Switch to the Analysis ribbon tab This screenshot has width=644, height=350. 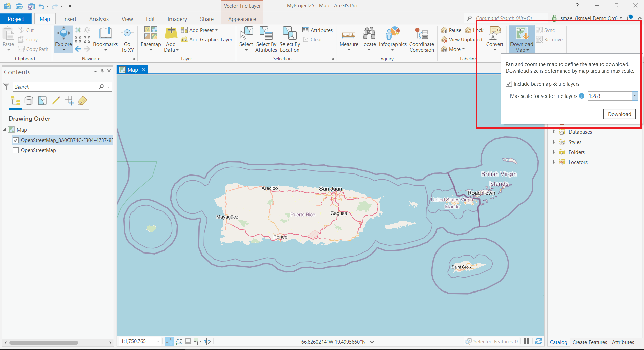99,19
